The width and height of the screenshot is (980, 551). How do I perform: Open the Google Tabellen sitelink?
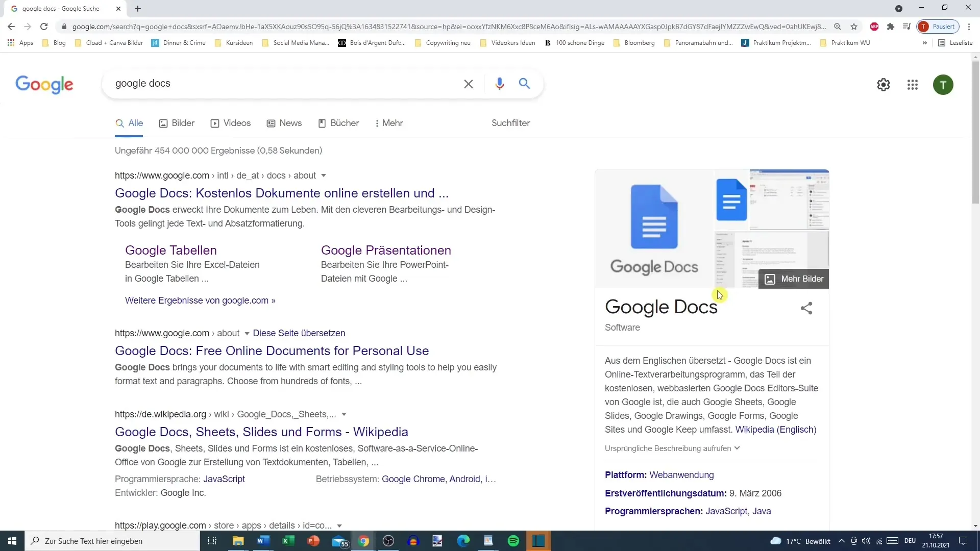171,251
